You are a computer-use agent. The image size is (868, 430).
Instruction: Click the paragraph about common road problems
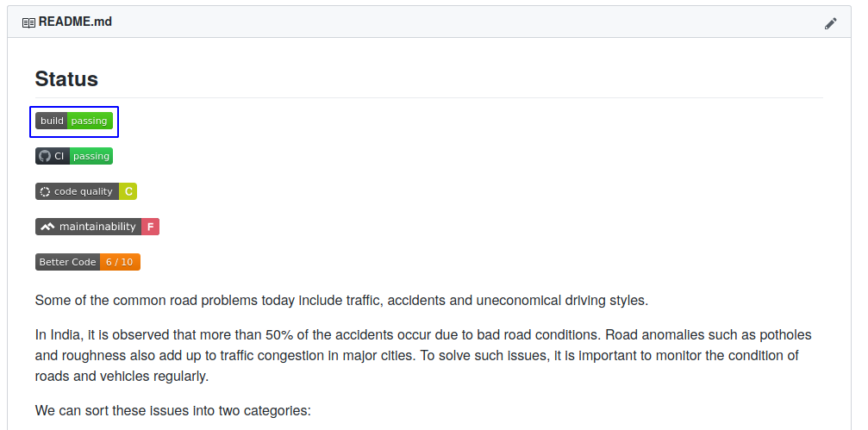tap(341, 301)
